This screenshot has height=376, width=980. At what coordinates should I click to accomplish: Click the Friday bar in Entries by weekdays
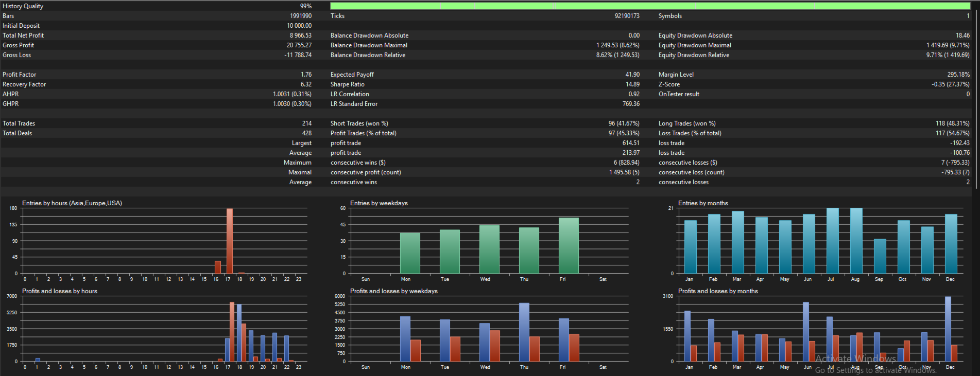(x=569, y=245)
